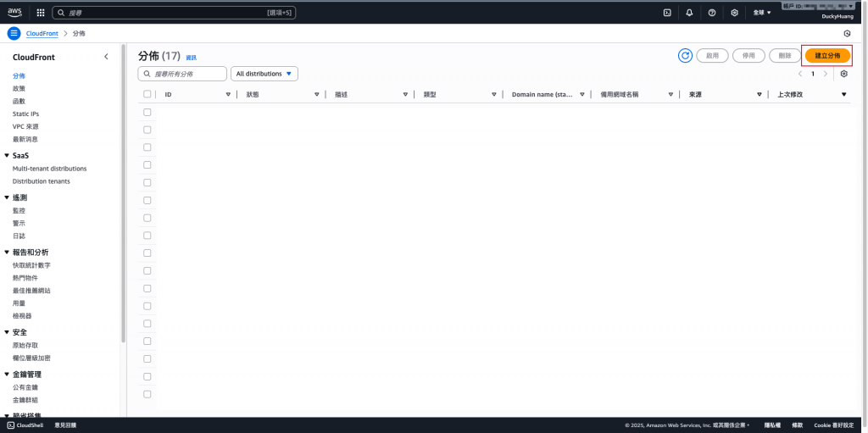Tick the fourth row checkbox
Screen dimensions: 868x433
(147, 164)
